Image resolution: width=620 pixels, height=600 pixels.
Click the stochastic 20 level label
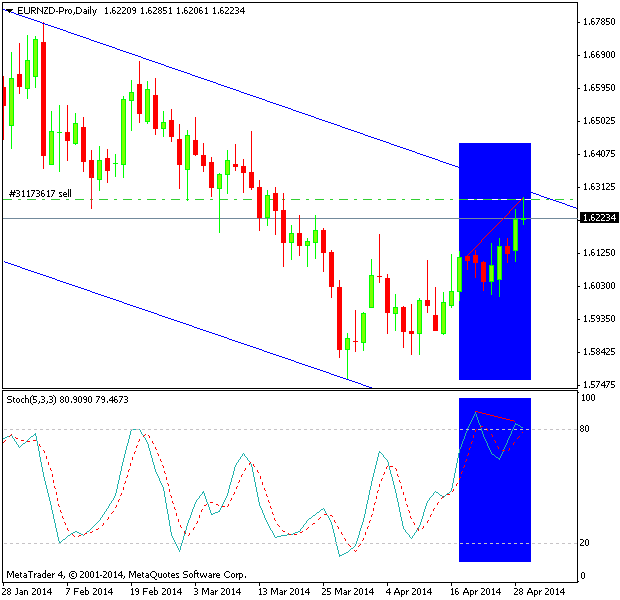pyautogui.click(x=584, y=543)
